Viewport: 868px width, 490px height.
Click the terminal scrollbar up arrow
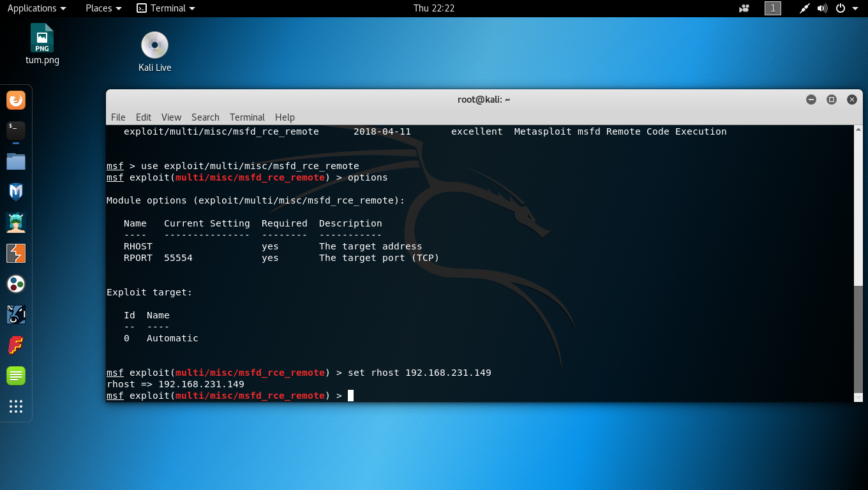pos(858,130)
